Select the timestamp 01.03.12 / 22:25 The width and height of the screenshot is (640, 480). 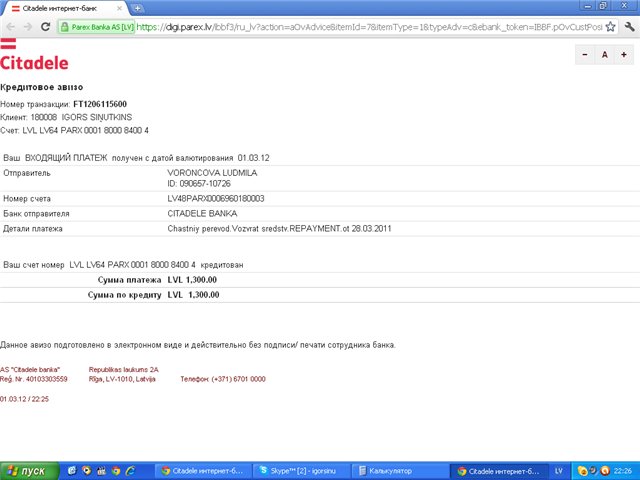(x=24, y=399)
